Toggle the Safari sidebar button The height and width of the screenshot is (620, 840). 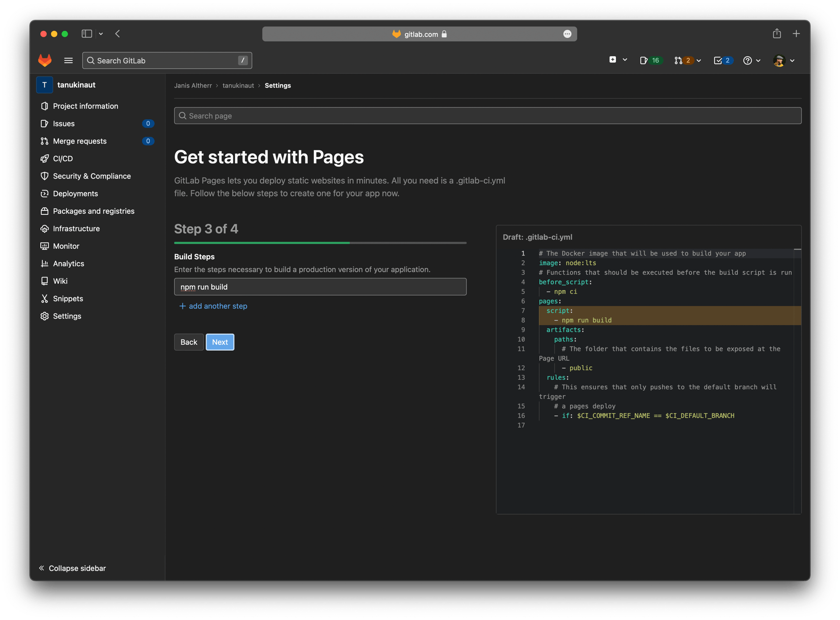coord(87,34)
